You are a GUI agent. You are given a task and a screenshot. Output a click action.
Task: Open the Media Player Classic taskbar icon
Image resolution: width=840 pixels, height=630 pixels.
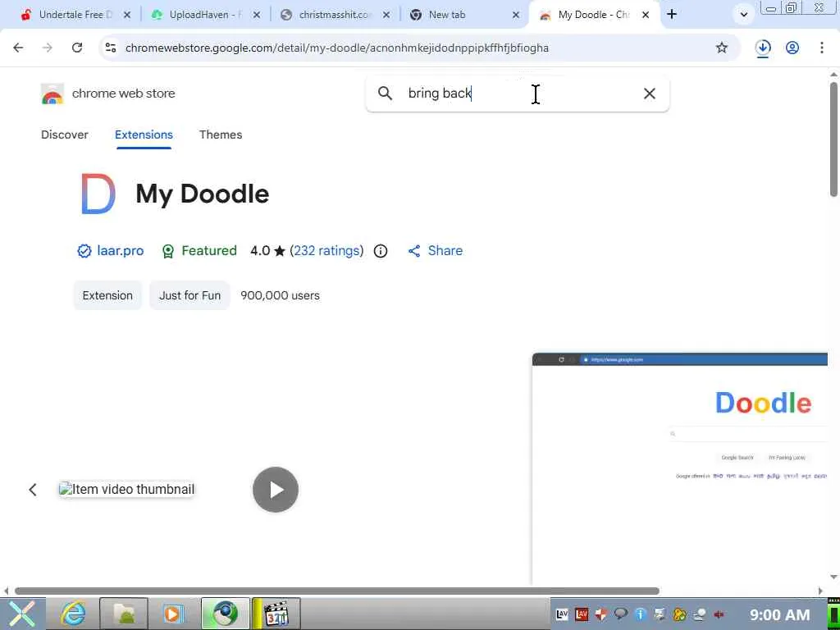[276, 614]
